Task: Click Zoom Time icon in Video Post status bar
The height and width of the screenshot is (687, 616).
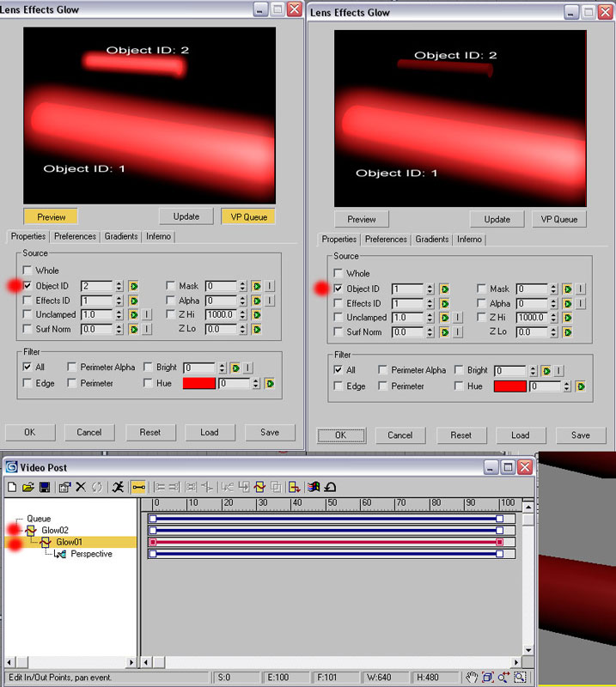Action: (503, 678)
